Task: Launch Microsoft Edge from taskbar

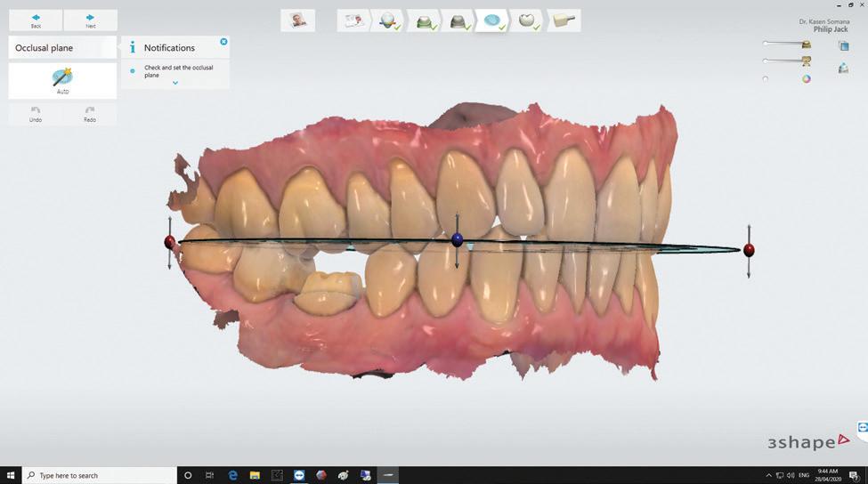Action: 232,475
